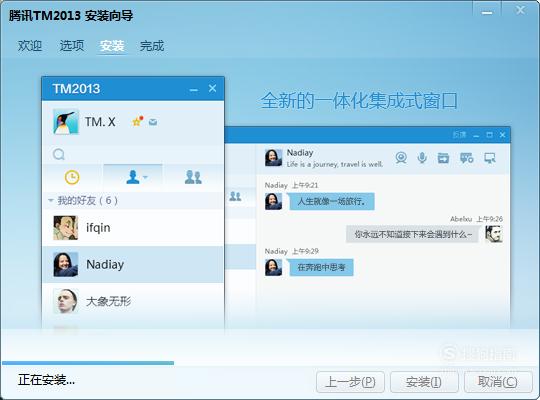Go to the 完成 step tab
540x400 pixels.
coord(152,46)
